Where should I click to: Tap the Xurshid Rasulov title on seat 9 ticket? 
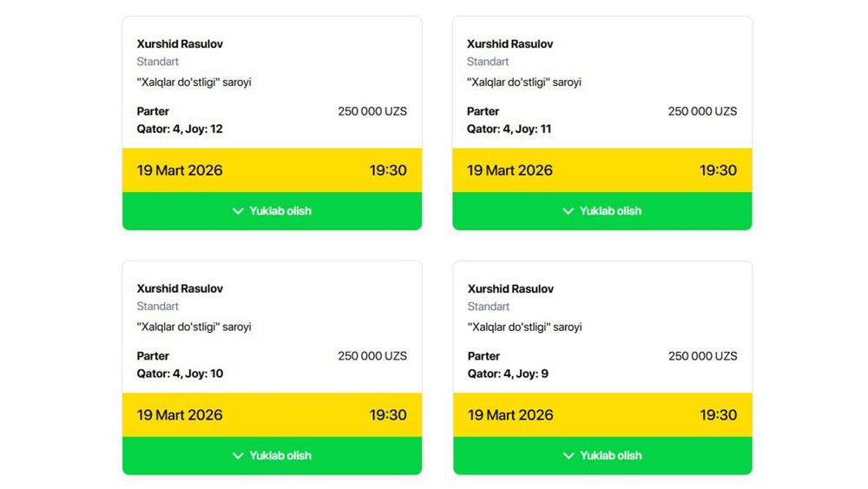pos(510,289)
